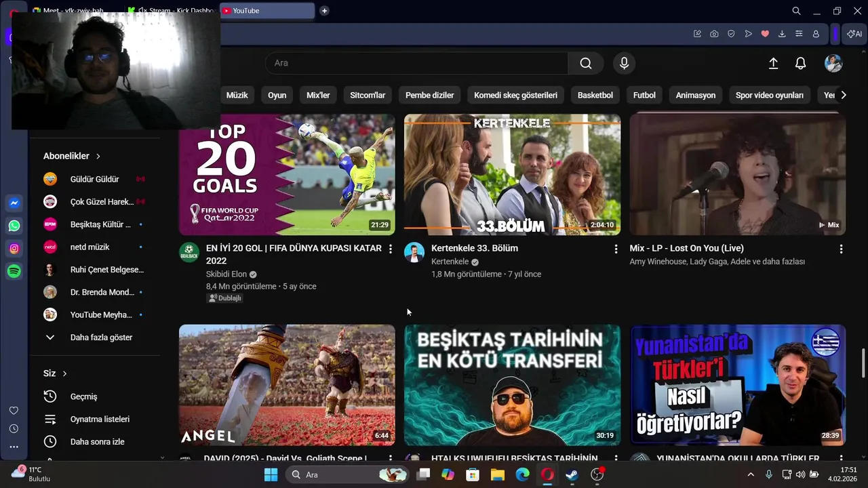Open File Explorer from the taskbar
Image resolution: width=868 pixels, height=488 pixels.
point(498,474)
